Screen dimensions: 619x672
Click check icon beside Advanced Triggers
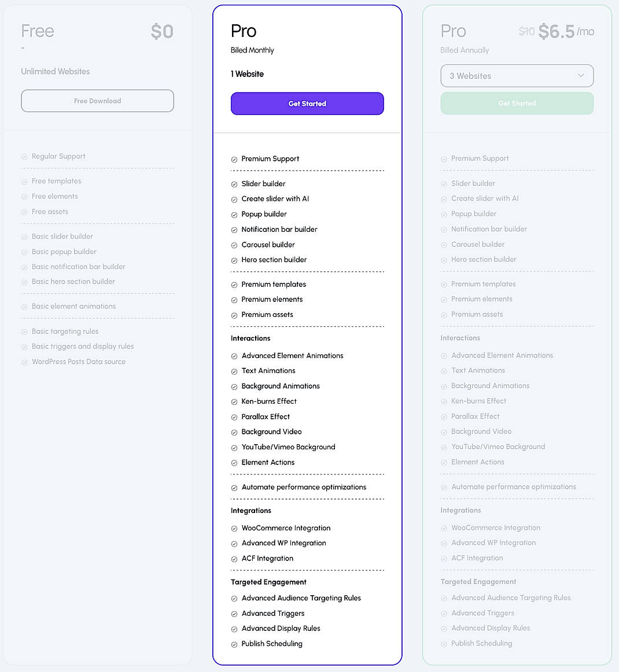pyautogui.click(x=234, y=614)
